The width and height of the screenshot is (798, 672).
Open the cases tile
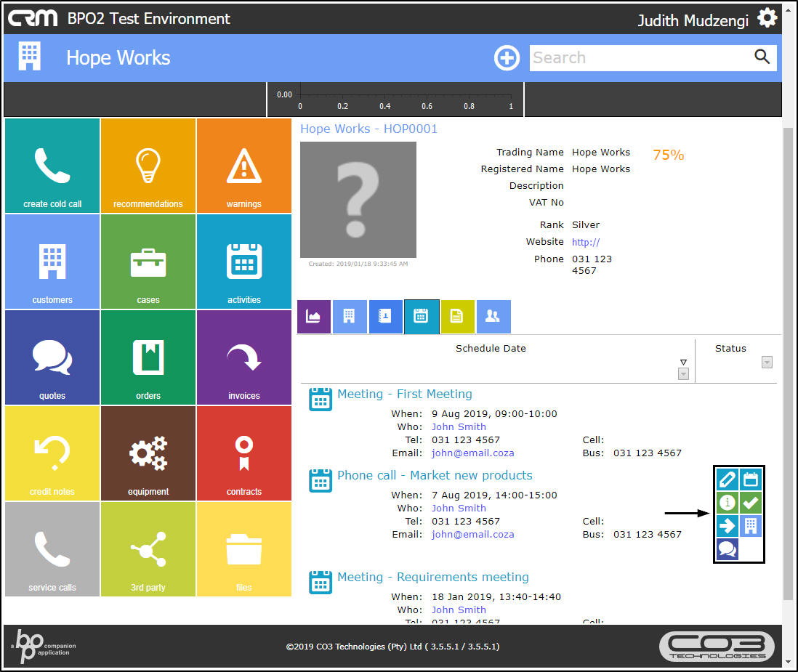pos(148,262)
